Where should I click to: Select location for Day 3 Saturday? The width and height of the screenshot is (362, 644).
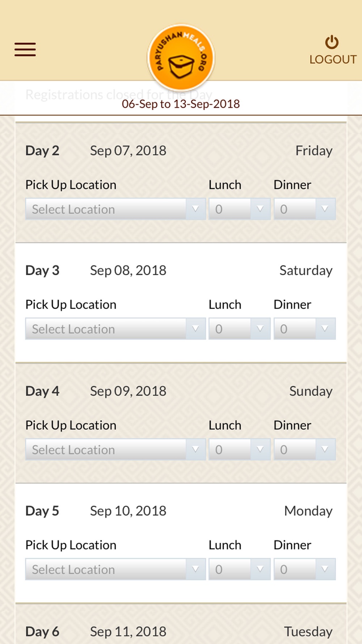(x=115, y=329)
